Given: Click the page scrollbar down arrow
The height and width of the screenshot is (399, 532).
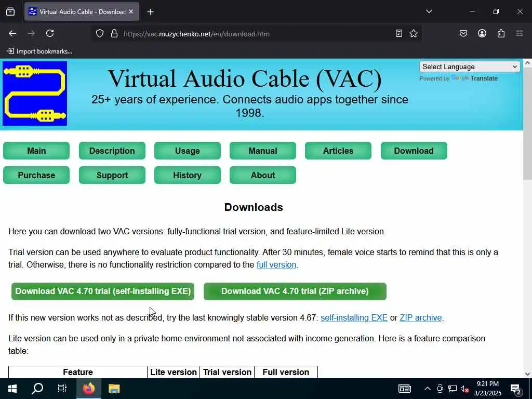Looking at the screenshot, I should coord(527,374).
